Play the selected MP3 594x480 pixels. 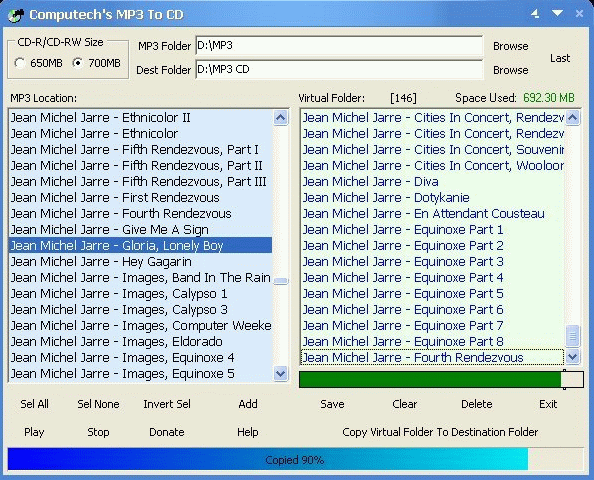34,432
